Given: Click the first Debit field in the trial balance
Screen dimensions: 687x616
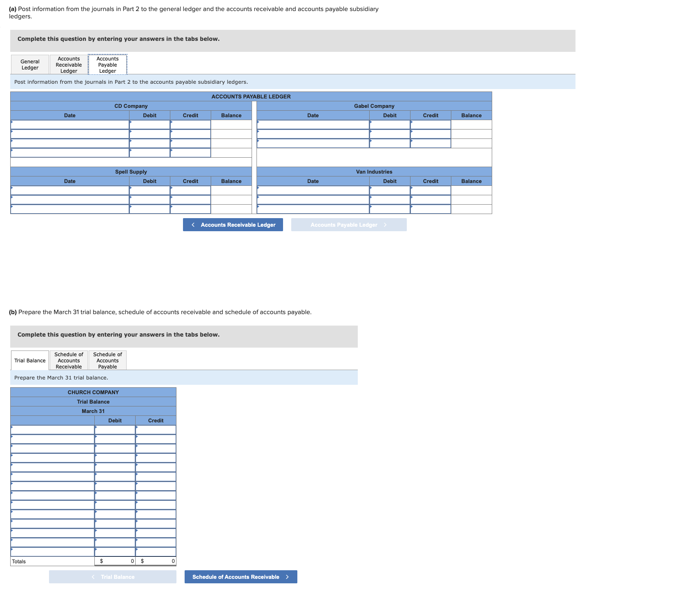Looking at the screenshot, I should [x=115, y=430].
